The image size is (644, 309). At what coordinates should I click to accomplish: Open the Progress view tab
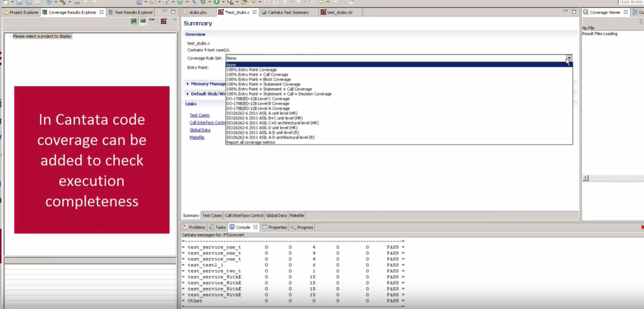tap(302, 227)
